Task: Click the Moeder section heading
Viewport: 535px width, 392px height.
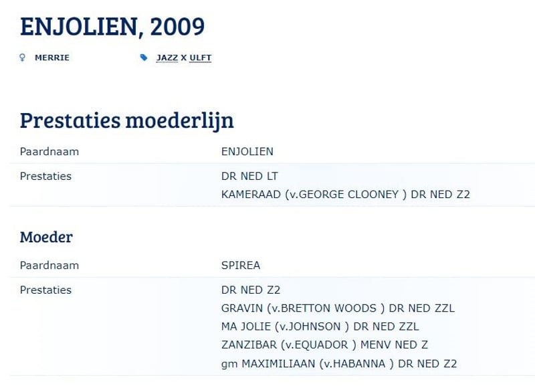Action: (46, 237)
